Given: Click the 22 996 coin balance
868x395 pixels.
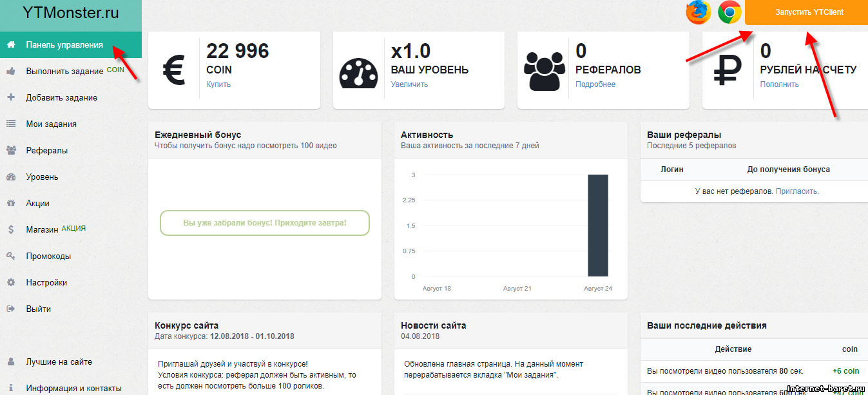Looking at the screenshot, I should 238,51.
